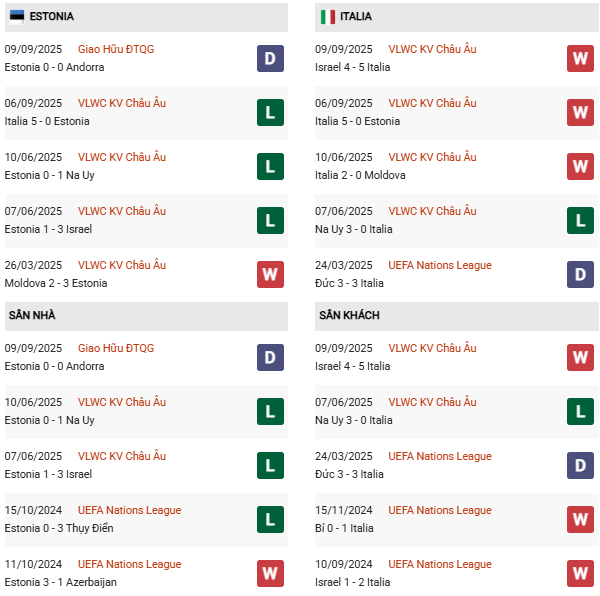Open VLWC KV Châu Âu link dated 26/03/2025

tap(122, 265)
